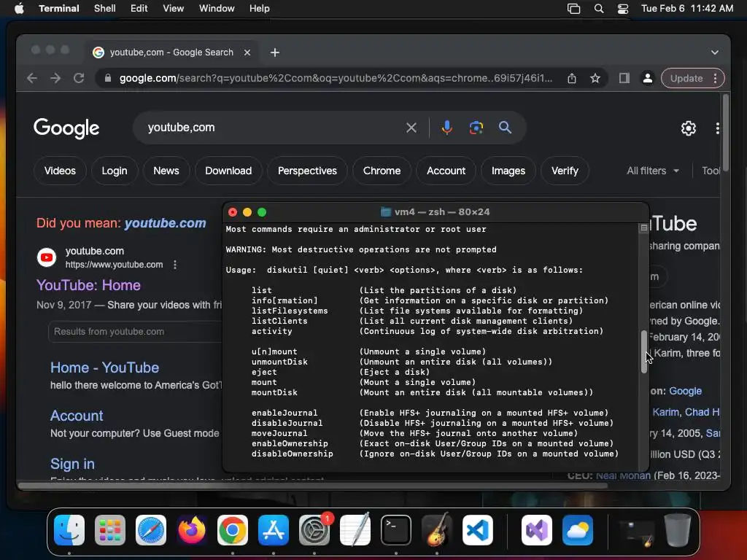This screenshot has height=560, width=747.
Task: Filter results by News
Action: pyautogui.click(x=166, y=171)
